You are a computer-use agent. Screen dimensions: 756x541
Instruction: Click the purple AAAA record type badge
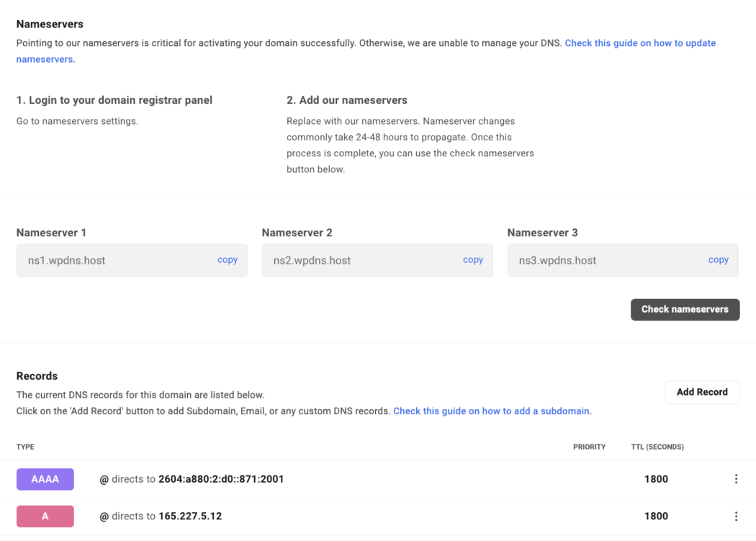click(45, 479)
